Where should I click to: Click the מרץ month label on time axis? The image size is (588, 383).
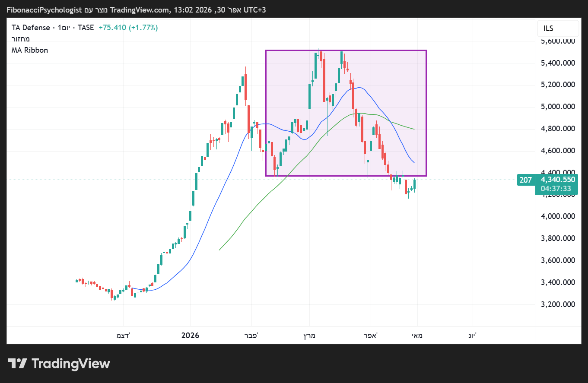tap(309, 336)
